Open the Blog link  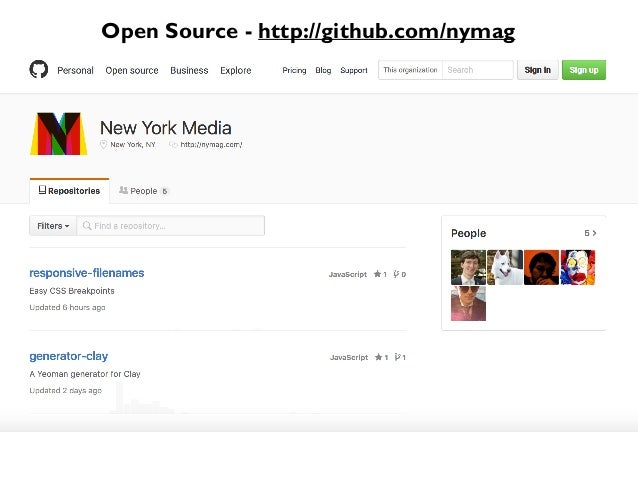tap(323, 70)
